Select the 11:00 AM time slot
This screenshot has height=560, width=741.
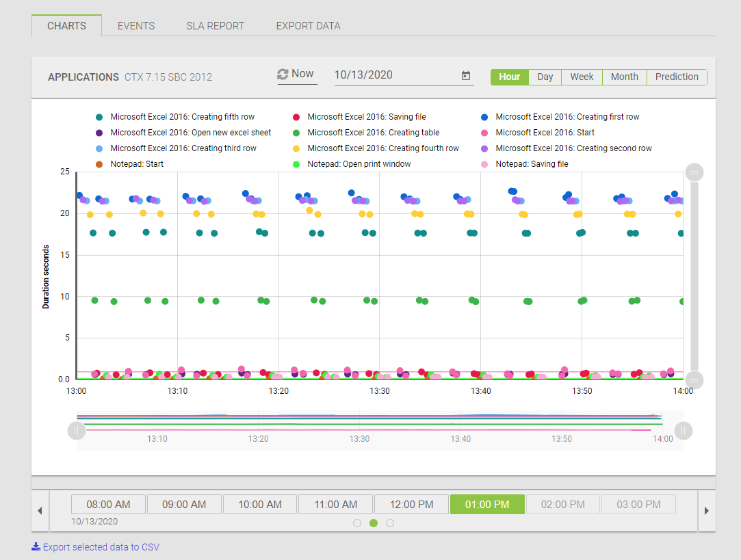[x=336, y=505]
